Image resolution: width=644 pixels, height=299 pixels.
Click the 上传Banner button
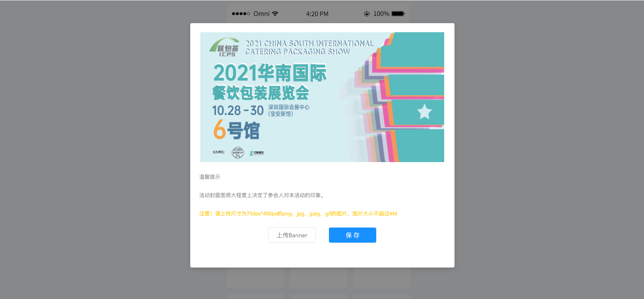tap(292, 235)
